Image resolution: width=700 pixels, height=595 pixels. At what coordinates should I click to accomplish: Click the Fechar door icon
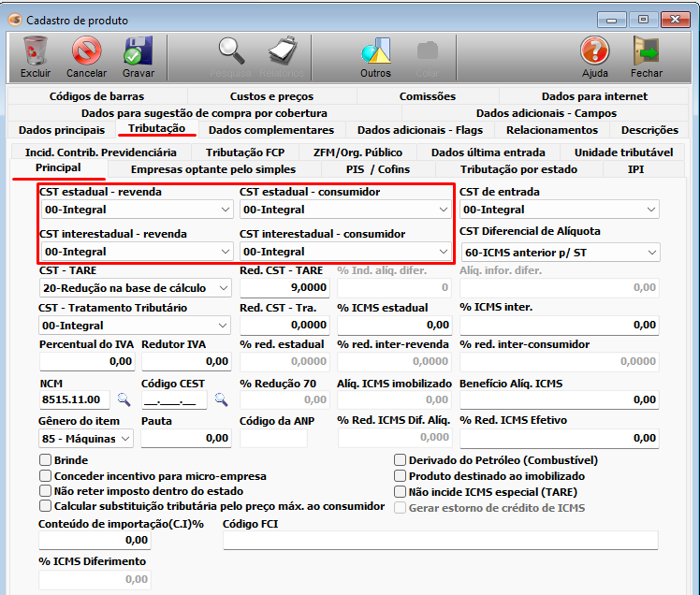(x=646, y=50)
